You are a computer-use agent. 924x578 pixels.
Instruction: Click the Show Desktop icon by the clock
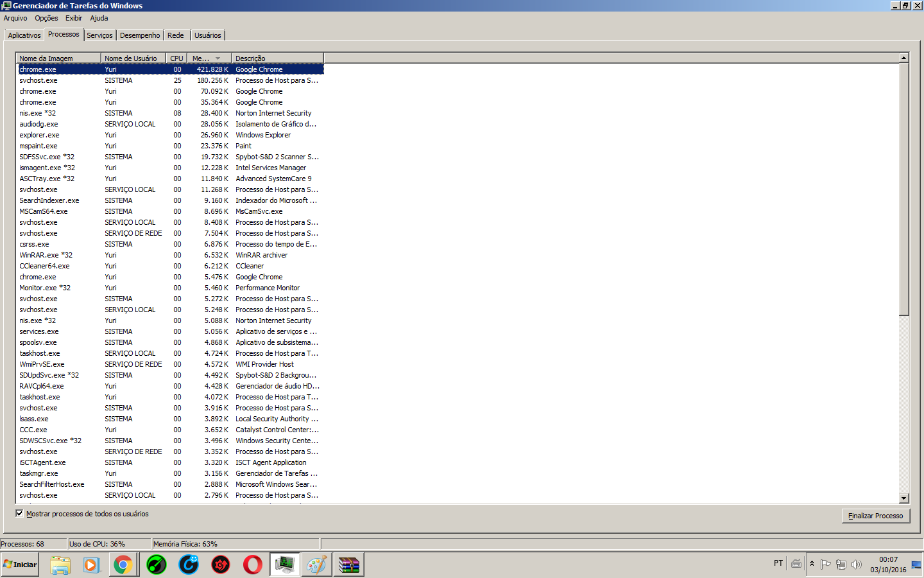tap(916, 565)
